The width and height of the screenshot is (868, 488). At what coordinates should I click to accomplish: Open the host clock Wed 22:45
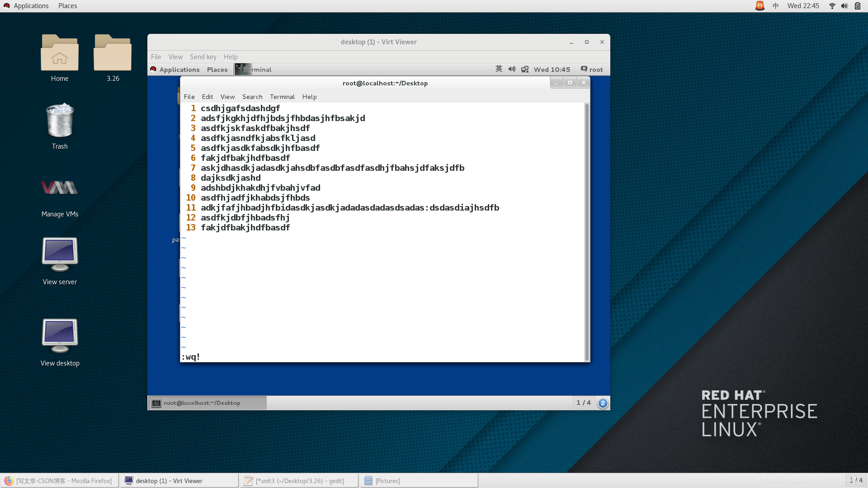tap(803, 6)
